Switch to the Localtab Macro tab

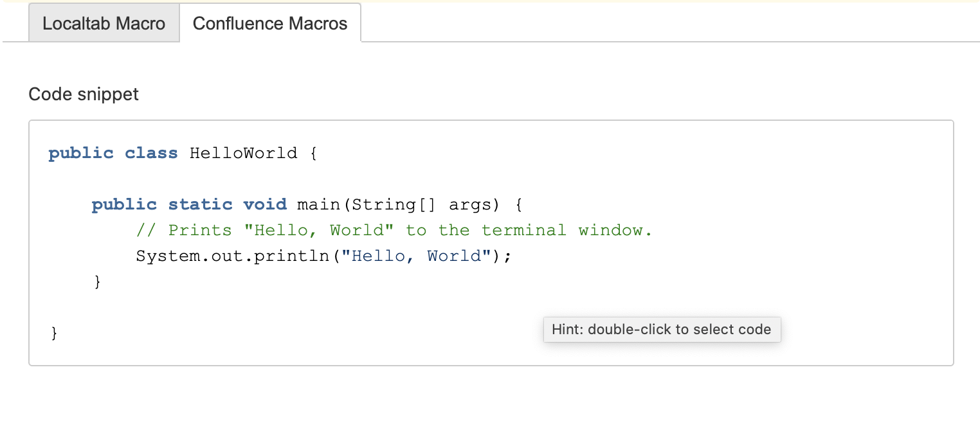103,23
